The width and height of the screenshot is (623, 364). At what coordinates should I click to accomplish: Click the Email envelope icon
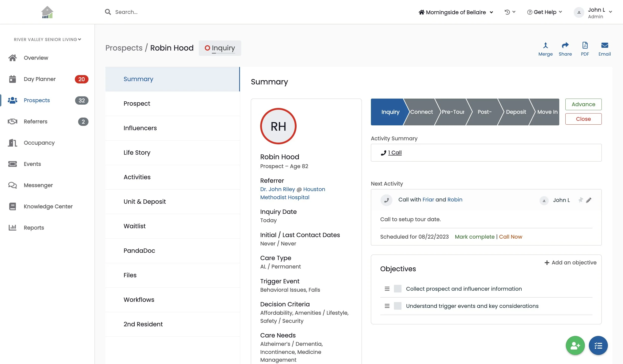(605, 46)
